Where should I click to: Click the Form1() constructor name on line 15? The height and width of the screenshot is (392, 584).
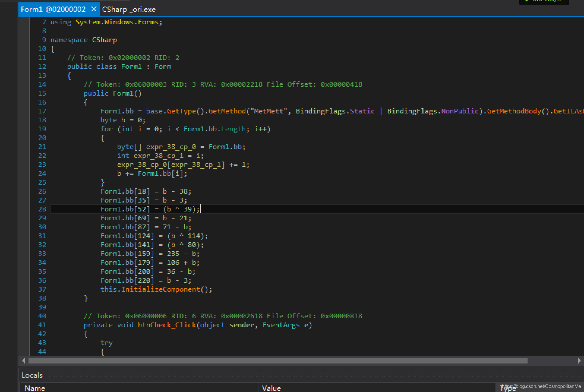pos(123,93)
